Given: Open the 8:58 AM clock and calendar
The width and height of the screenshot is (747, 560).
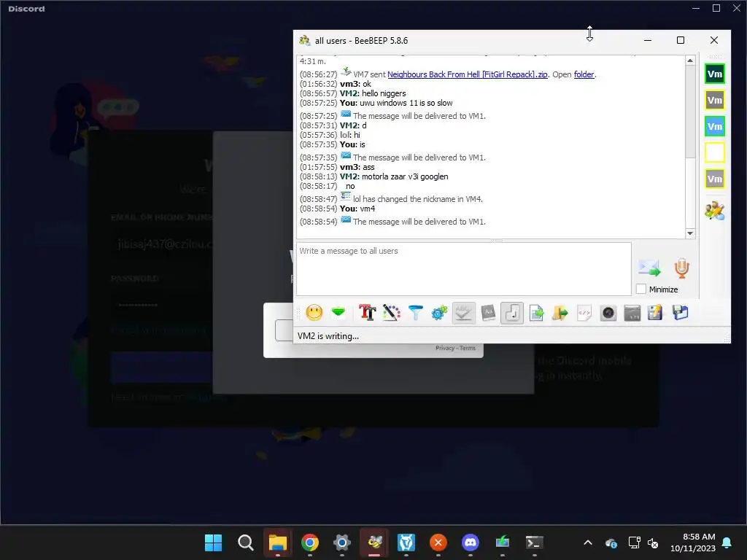Looking at the screenshot, I should click(x=693, y=542).
